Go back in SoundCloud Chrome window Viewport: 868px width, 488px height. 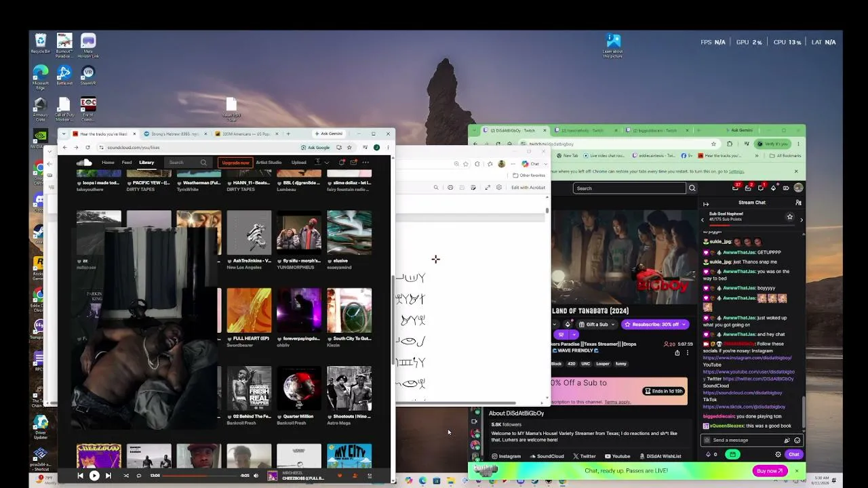[65, 147]
